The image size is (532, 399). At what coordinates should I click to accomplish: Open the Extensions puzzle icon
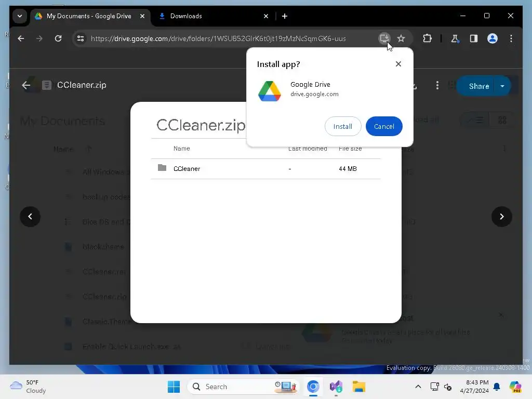tap(427, 38)
